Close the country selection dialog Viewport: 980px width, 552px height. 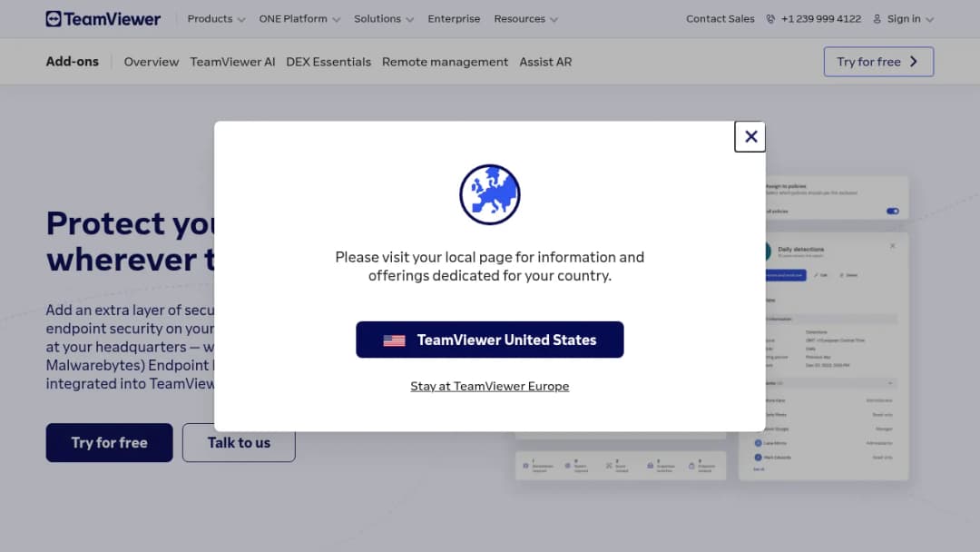click(x=750, y=136)
